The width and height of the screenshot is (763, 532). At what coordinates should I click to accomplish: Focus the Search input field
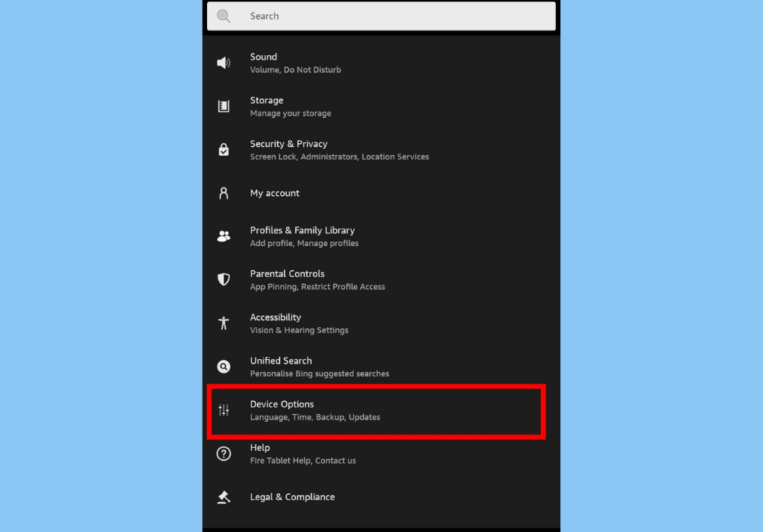pos(381,16)
